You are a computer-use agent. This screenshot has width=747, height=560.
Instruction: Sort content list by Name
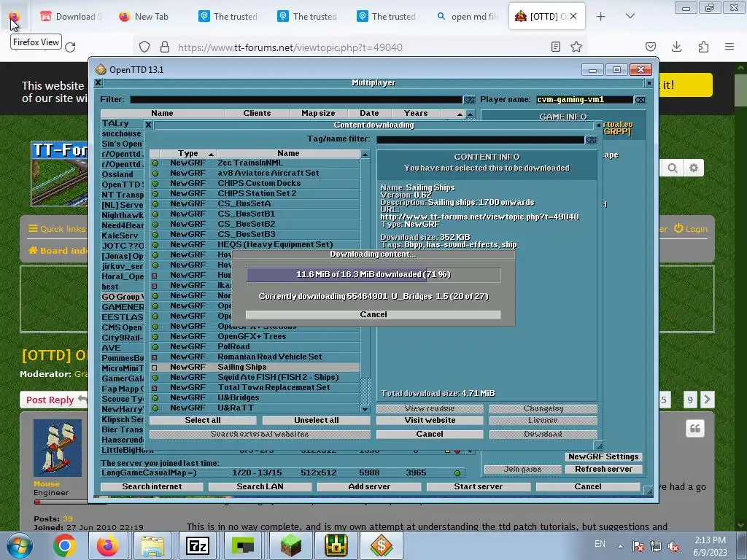tap(288, 153)
